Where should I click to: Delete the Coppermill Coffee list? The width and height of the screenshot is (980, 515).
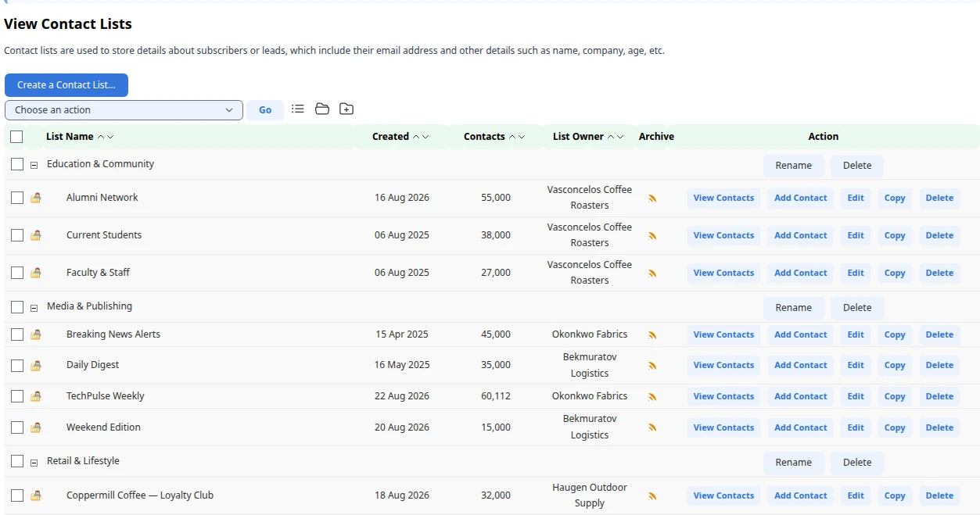pos(939,496)
